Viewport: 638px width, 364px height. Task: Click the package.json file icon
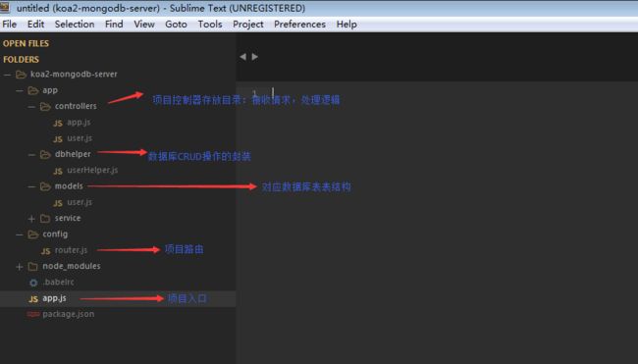(x=33, y=314)
